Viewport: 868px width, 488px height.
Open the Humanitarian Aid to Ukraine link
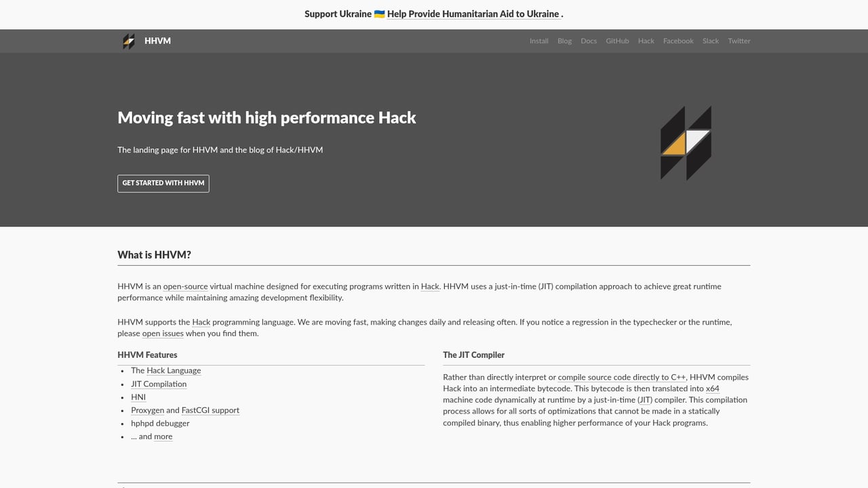(x=472, y=14)
